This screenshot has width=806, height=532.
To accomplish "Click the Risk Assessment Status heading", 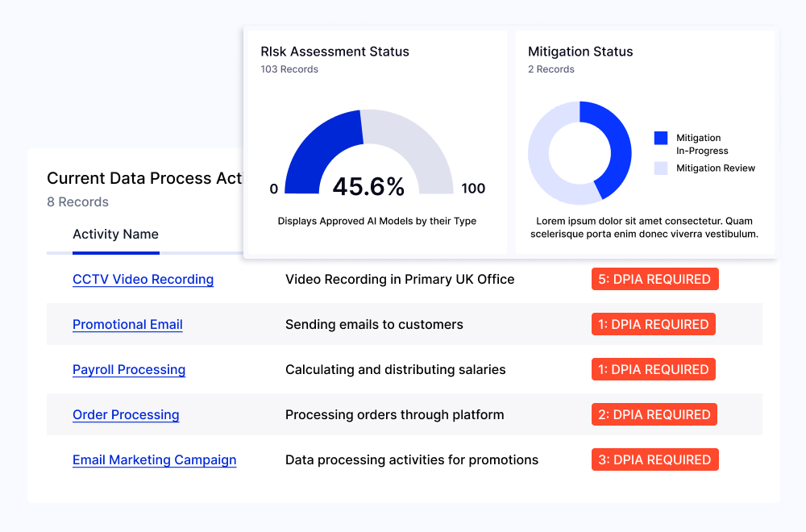I will pos(334,51).
